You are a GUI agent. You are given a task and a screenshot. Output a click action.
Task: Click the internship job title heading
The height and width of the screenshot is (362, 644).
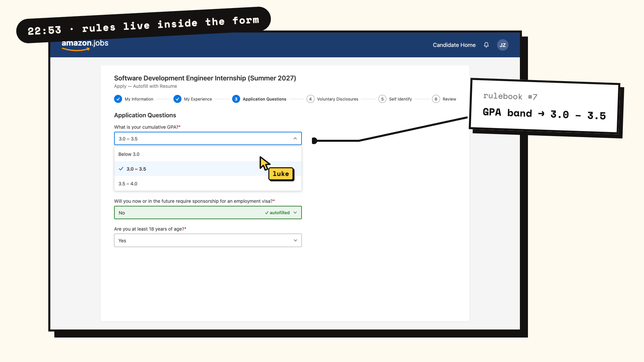205,78
